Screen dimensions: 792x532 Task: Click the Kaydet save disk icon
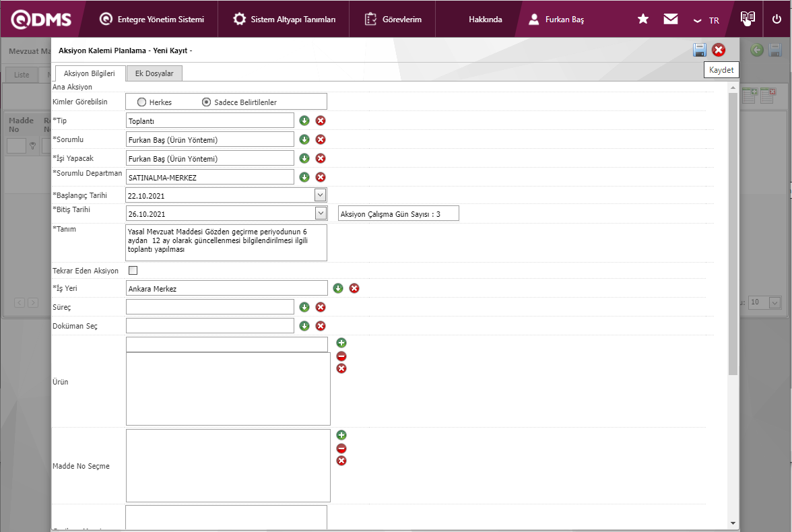click(x=700, y=50)
